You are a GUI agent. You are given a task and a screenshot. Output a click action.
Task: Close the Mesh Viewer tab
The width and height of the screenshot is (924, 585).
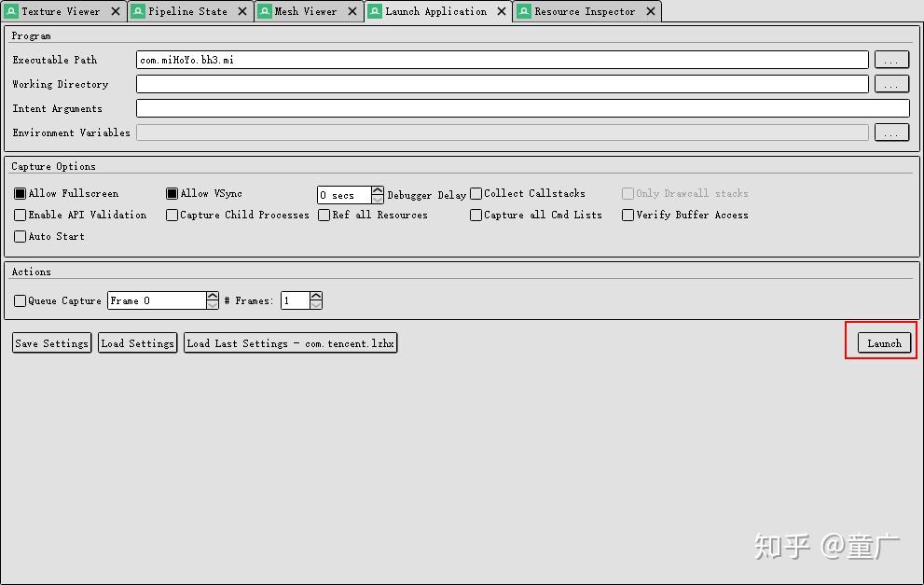coord(352,11)
